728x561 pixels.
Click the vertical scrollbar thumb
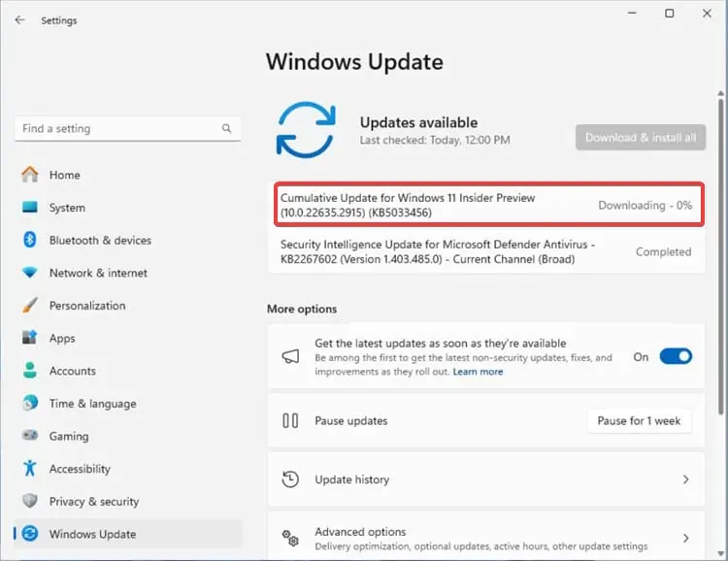720,256
